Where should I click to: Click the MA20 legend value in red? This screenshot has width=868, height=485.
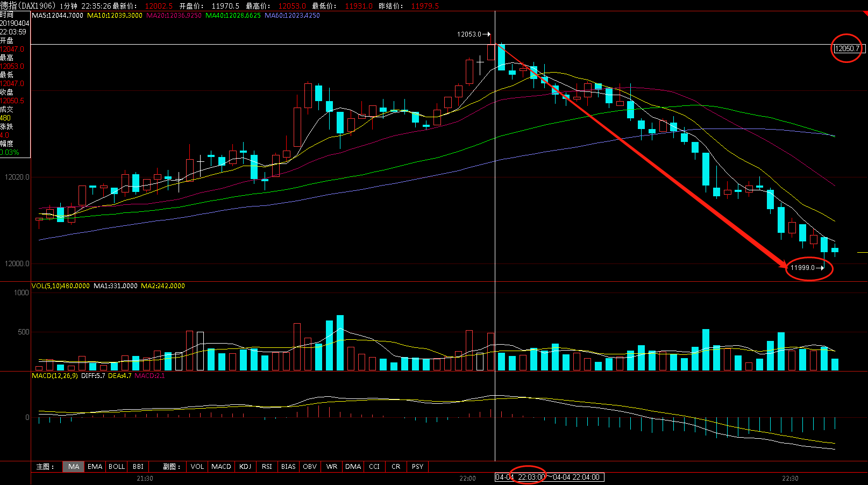coord(174,16)
